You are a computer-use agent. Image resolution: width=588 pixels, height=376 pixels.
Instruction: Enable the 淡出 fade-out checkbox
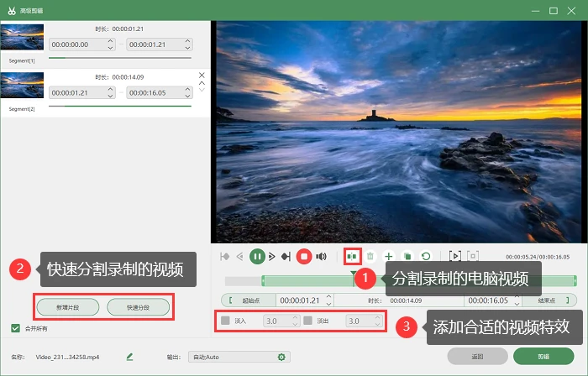pos(308,321)
